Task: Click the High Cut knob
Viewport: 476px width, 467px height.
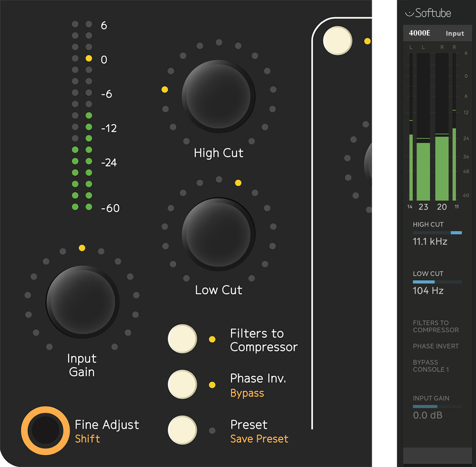Action: pyautogui.click(x=218, y=96)
